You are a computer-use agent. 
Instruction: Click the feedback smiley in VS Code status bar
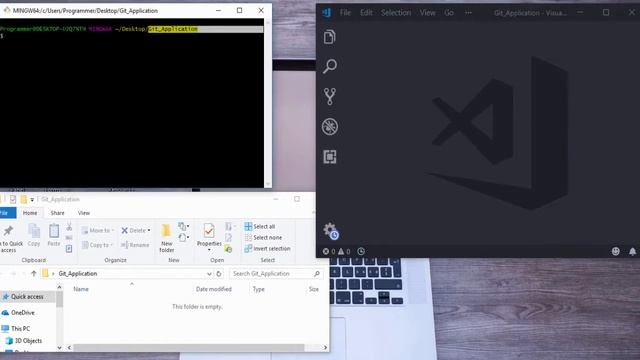(616, 251)
